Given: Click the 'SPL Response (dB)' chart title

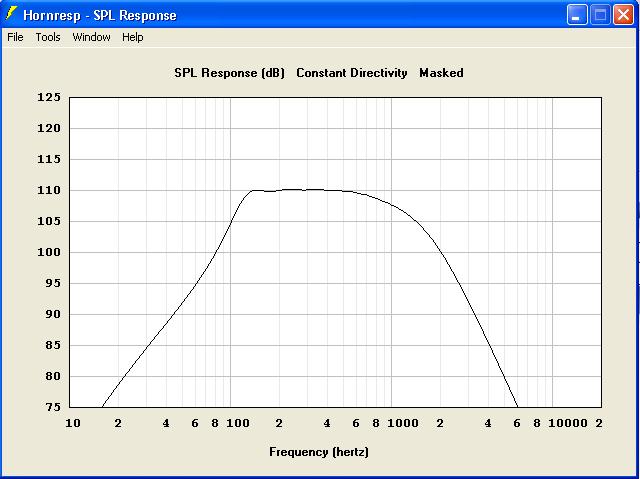Looking at the screenshot, I should pyautogui.click(x=229, y=73).
